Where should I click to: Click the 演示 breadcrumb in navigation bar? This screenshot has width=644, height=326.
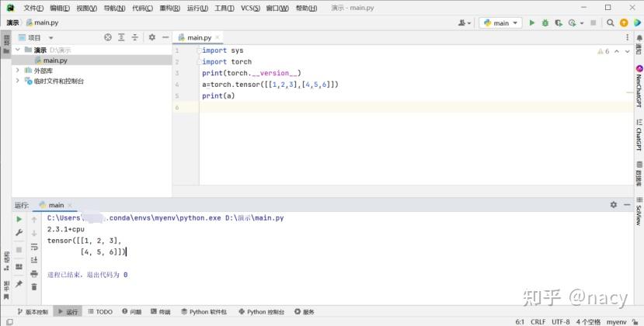coord(12,23)
